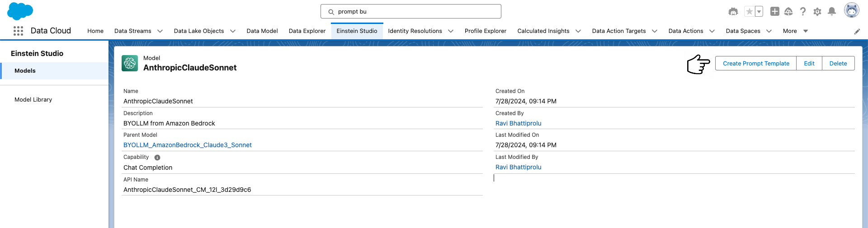Screen dimensions: 868x228
Task: Click the Einstein Studio sidebar heading
Action: pos(37,53)
